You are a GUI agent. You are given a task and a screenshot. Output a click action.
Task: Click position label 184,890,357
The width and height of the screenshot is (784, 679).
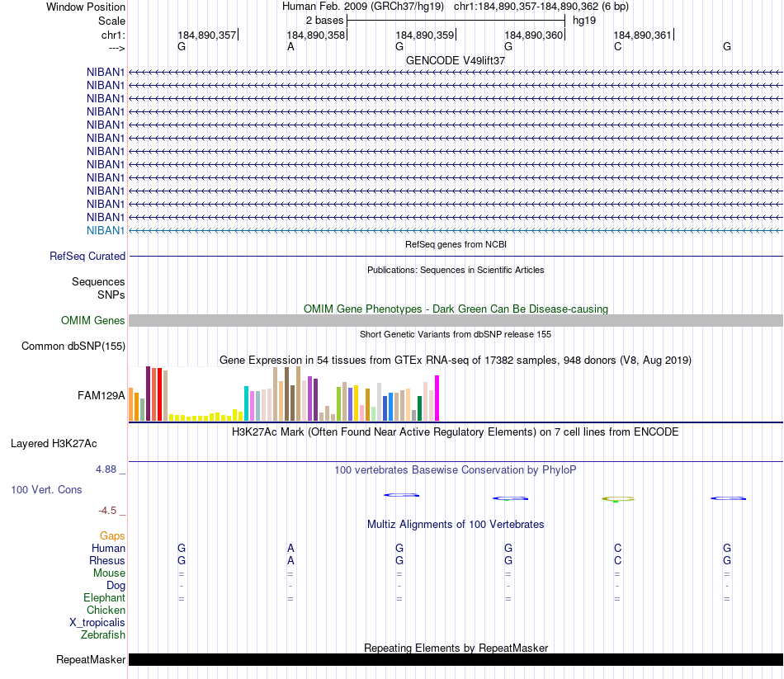pyautogui.click(x=207, y=35)
